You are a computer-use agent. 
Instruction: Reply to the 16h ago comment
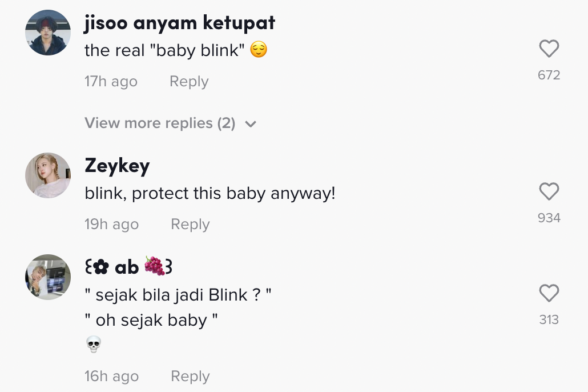coord(190,376)
